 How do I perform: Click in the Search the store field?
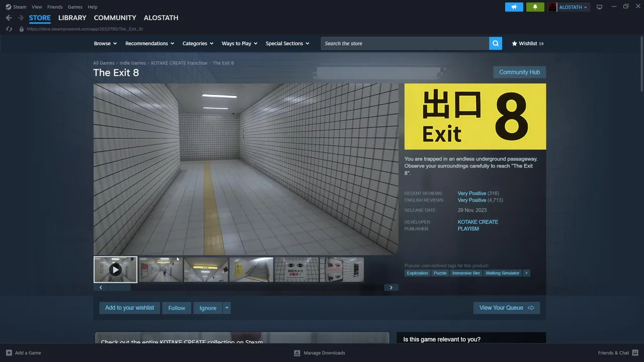(405, 43)
